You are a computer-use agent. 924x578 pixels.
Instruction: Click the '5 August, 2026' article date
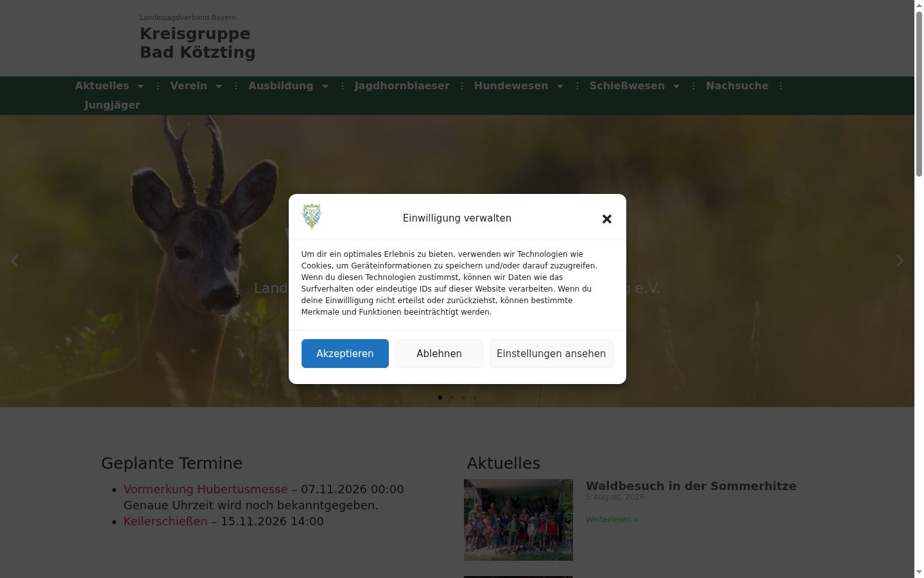(615, 497)
